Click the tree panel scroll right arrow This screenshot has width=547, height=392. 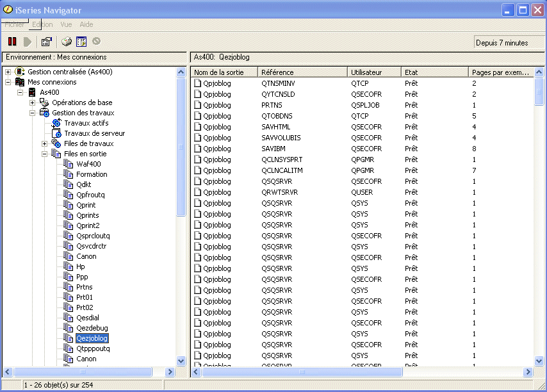tap(170, 372)
